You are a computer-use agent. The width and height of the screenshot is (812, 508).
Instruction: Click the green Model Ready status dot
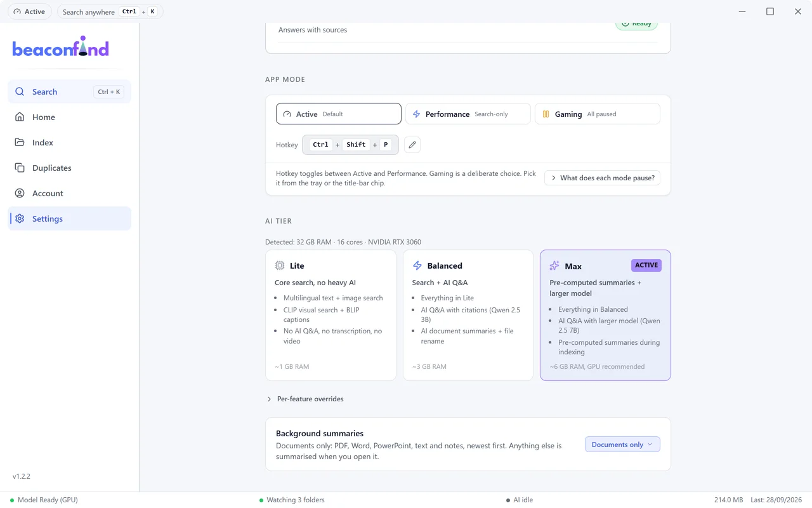coord(12,500)
